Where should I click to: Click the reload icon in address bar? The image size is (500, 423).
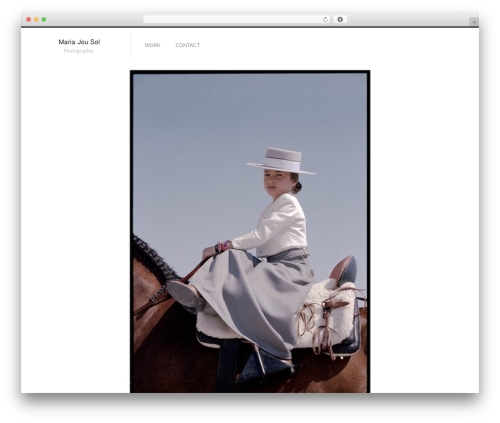click(325, 19)
